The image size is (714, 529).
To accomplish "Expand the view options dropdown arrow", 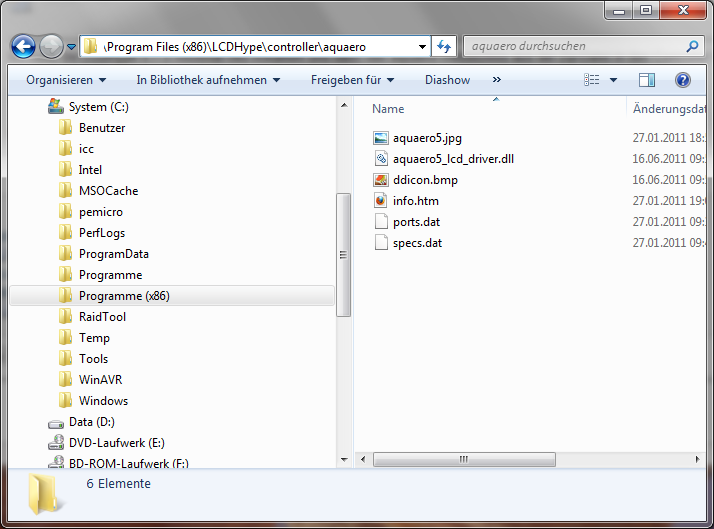I will tap(614, 80).
